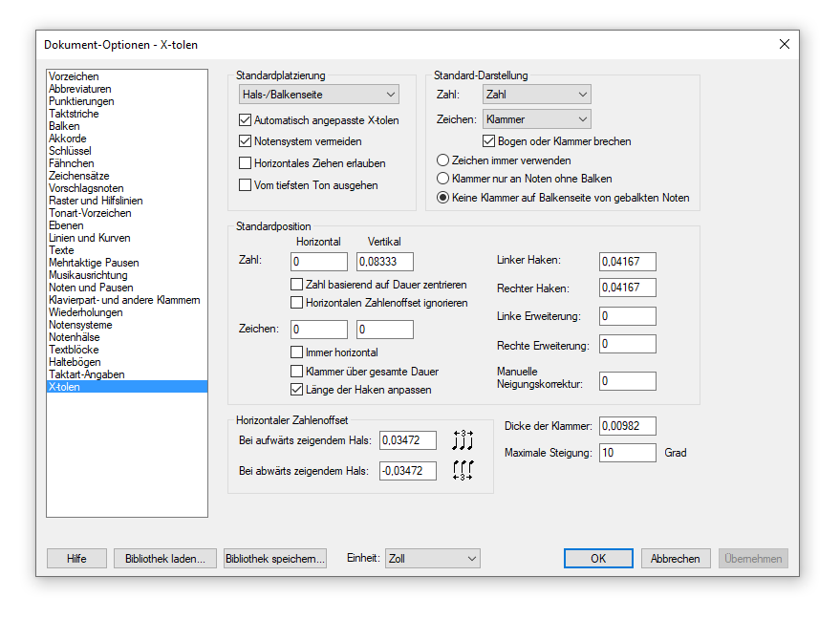Viewport: 840px width, 619px height.
Task: Open the Einheit Zoll dropdown
Action: tap(432, 559)
